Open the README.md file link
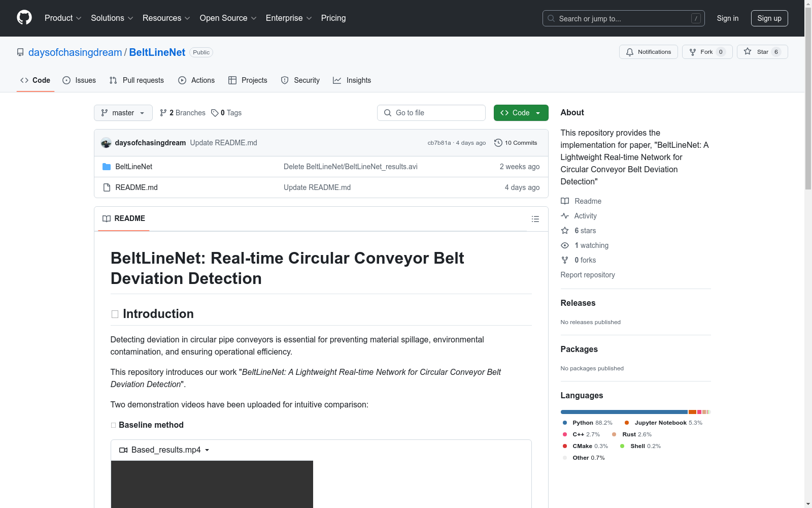 tap(137, 187)
